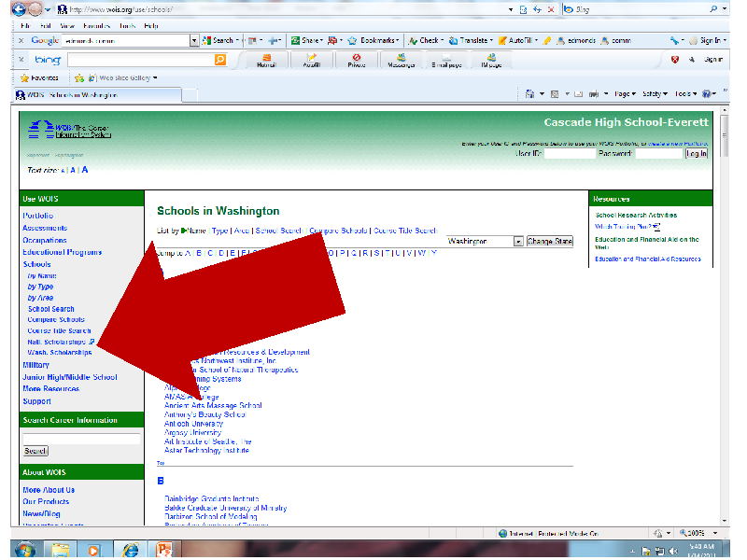Open the address bar URL dropdown arrow
This screenshot has width=747, height=560.
[511, 9]
